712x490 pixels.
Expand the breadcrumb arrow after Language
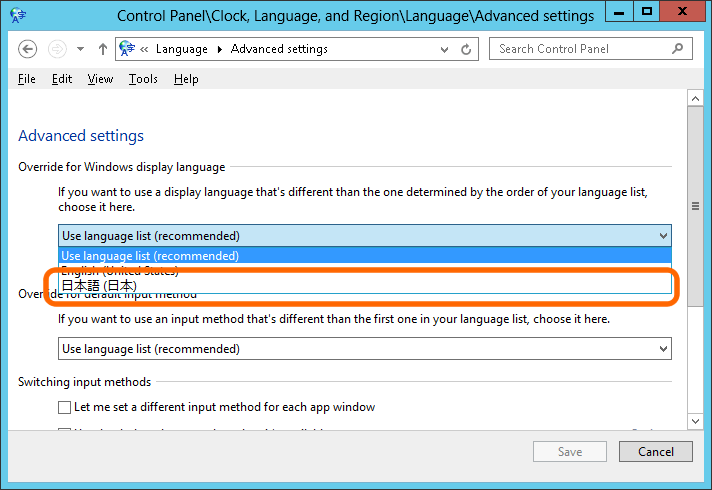(x=220, y=49)
